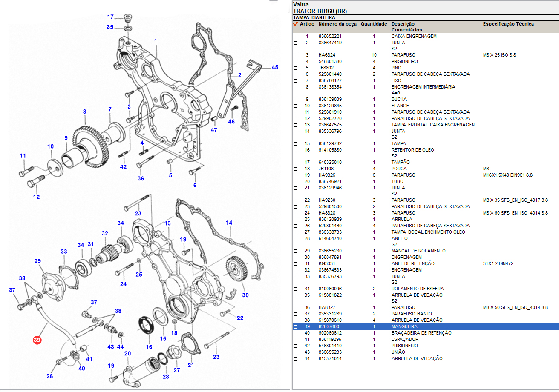The image size is (559, 392).
Task: Click the Especificação Técnica column header
Action: pos(508,24)
